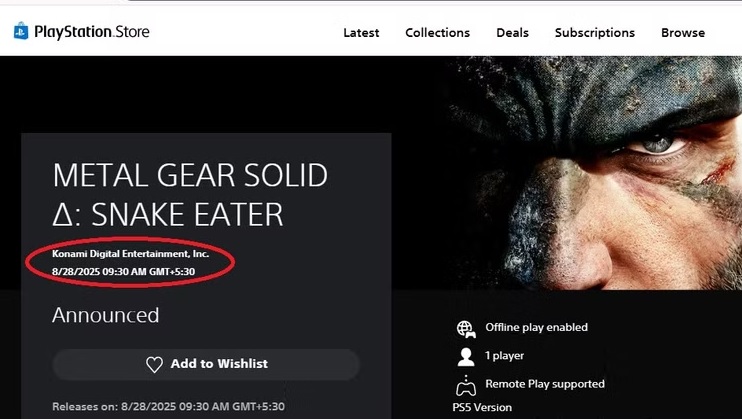This screenshot has width=742, height=419.
Task: Click the Offline play enabled globe icon
Action: (x=466, y=329)
